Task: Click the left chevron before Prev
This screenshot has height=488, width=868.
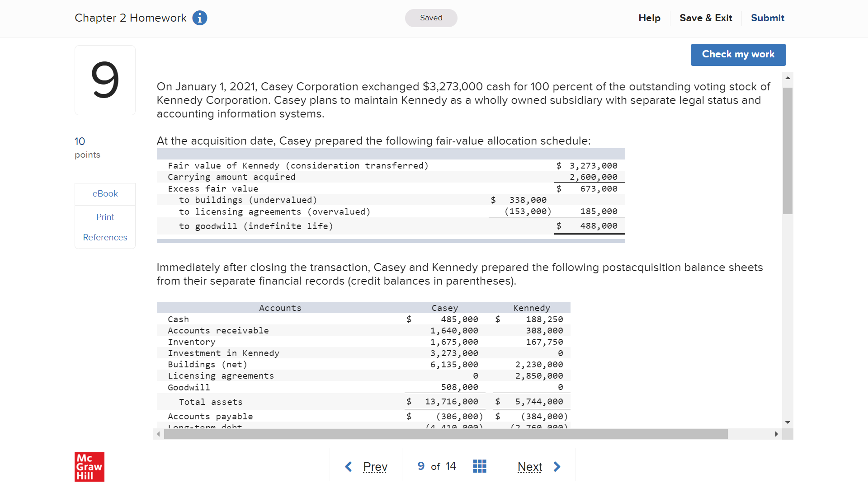Action: point(349,466)
